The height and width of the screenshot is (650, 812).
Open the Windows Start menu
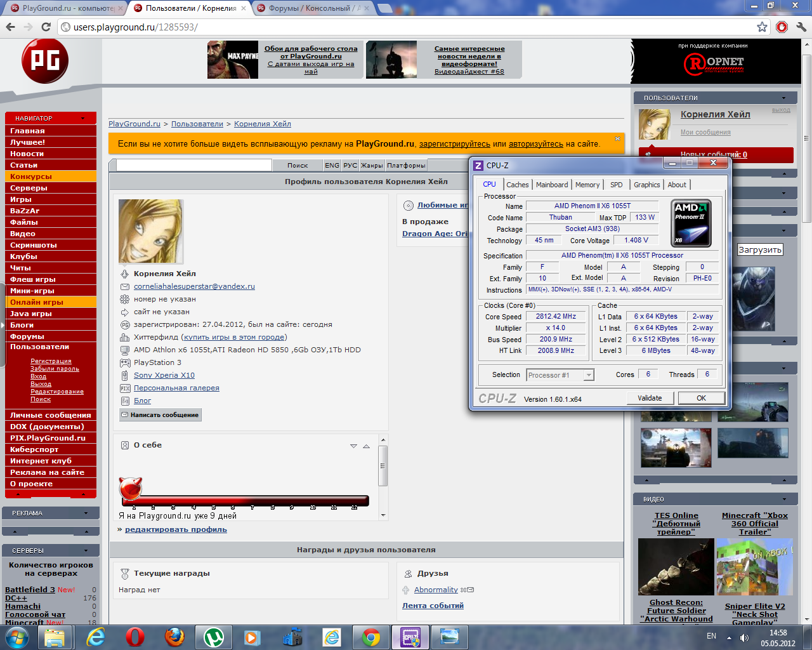click(16, 637)
